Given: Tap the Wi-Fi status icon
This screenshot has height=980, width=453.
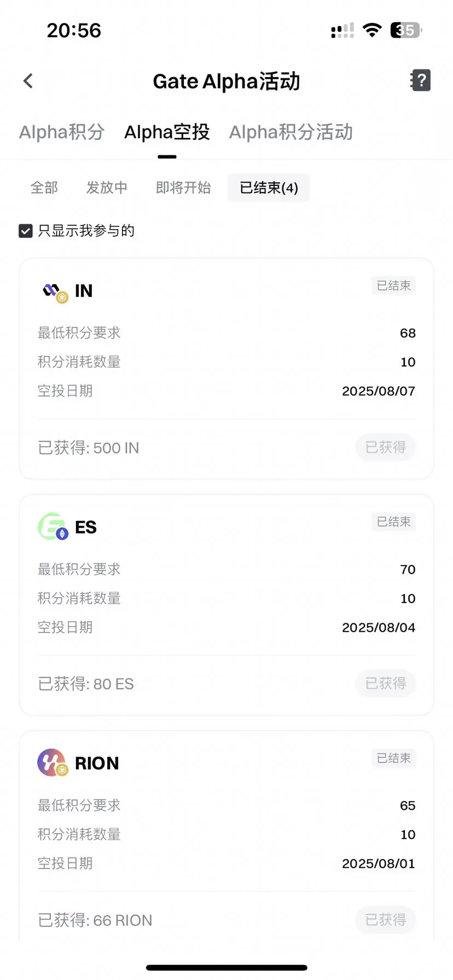Looking at the screenshot, I should [x=373, y=30].
